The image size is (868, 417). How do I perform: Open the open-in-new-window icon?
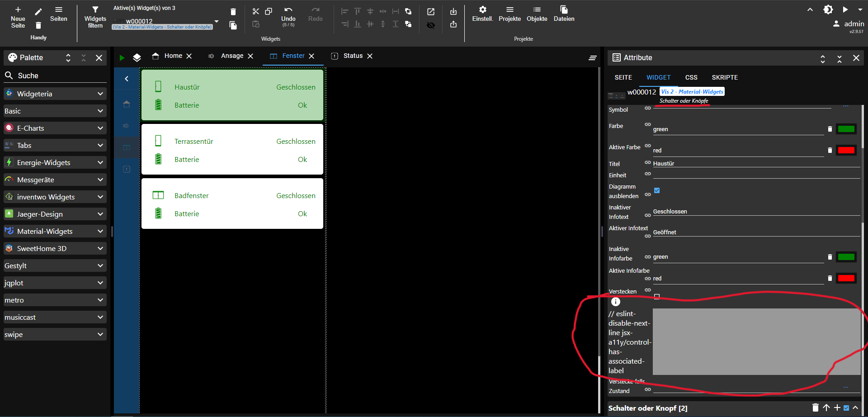click(431, 12)
